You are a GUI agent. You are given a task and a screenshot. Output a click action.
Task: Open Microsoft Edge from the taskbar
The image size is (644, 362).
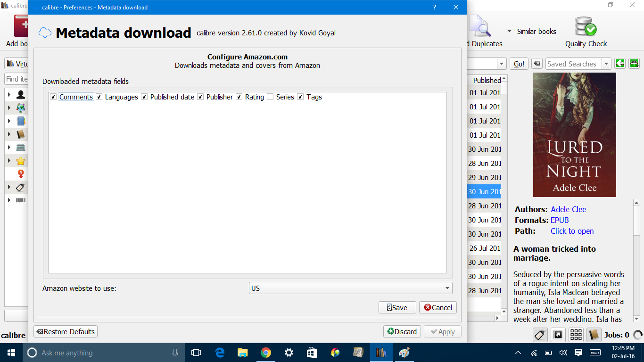pos(220,353)
